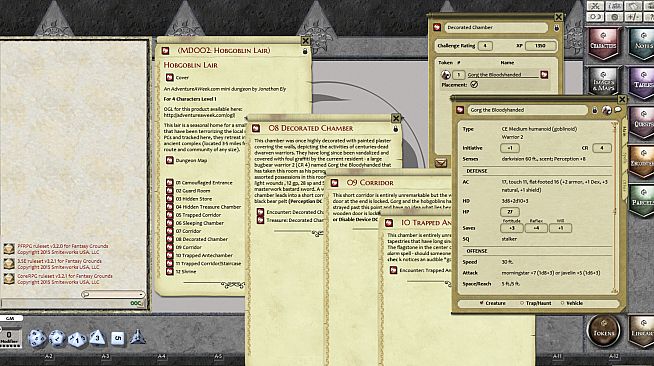Image resolution: width=654 pixels, height=366 pixels.
Task: Click the envelope icon in the encounter window
Action: [x=441, y=163]
